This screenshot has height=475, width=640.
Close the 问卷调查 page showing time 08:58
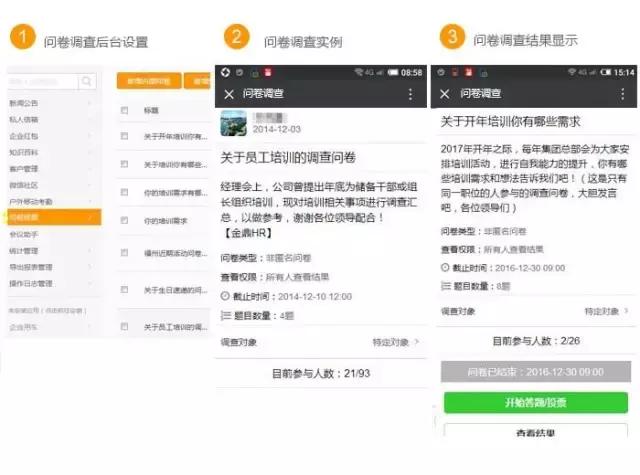point(229,94)
